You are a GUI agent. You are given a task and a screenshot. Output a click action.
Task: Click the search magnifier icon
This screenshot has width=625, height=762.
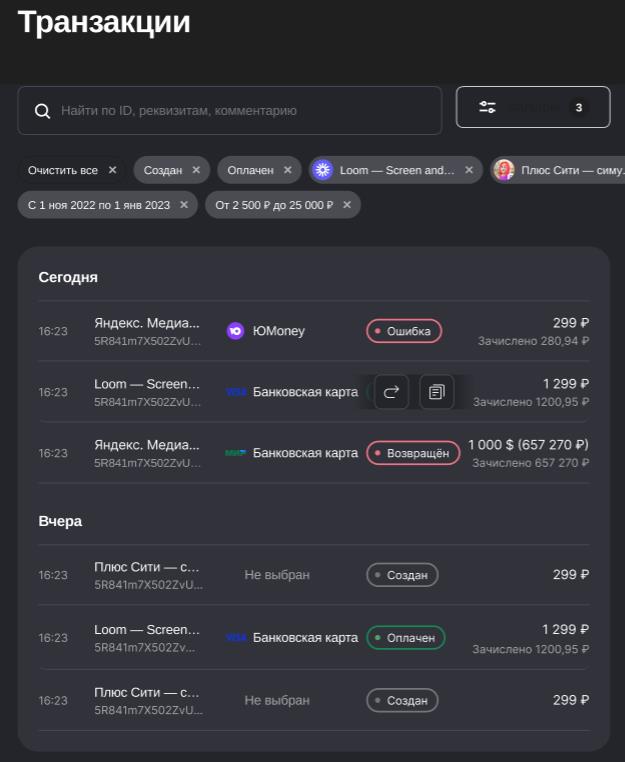[x=42, y=111]
